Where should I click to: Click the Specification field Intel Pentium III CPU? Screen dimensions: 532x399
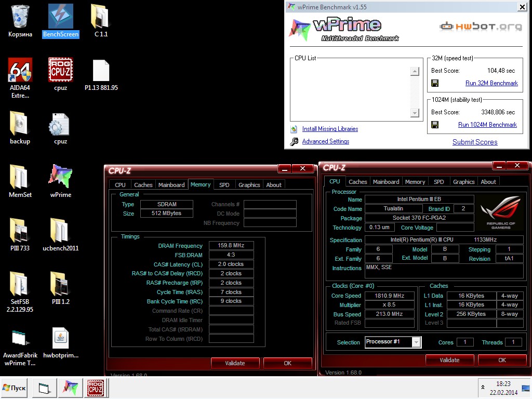[444, 240]
